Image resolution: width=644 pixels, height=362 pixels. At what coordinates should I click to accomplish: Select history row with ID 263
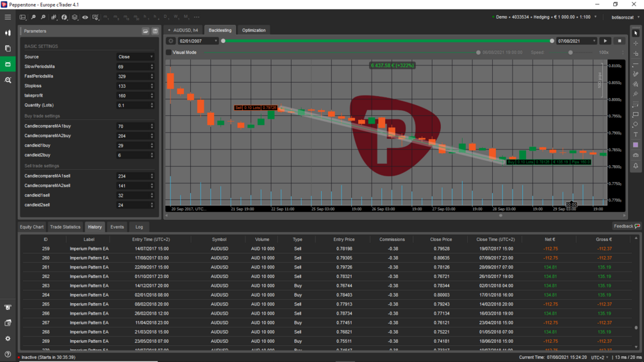[327, 286]
